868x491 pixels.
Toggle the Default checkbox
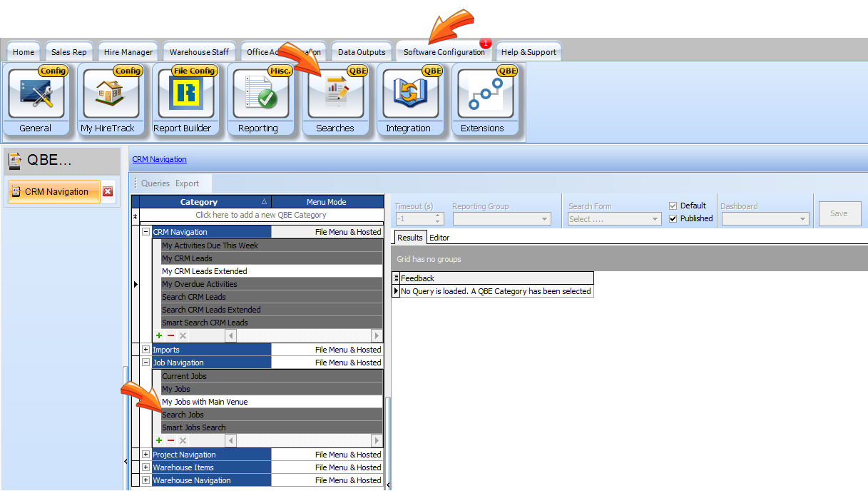(673, 206)
